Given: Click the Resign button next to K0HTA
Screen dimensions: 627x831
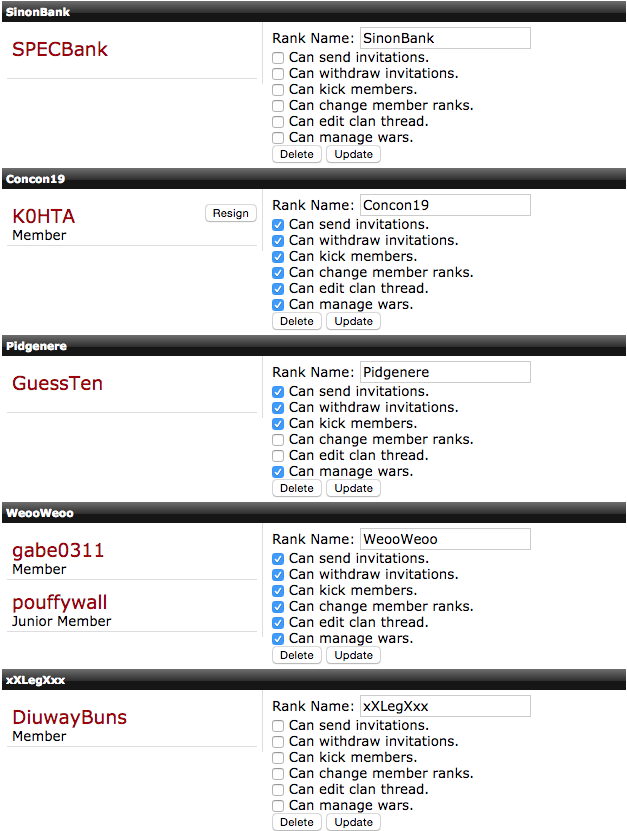Looking at the screenshot, I should (231, 213).
